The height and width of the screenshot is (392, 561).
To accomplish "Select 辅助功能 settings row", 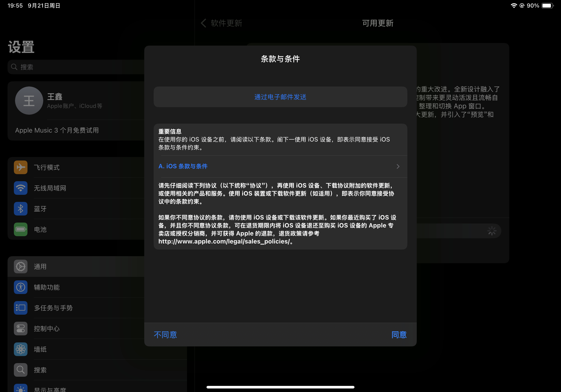I will point(76,287).
